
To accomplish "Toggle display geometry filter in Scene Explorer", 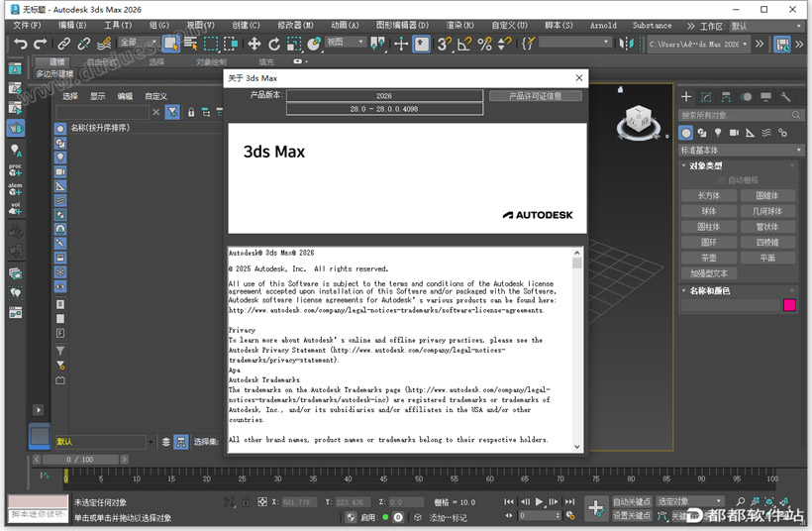I will (60, 129).
